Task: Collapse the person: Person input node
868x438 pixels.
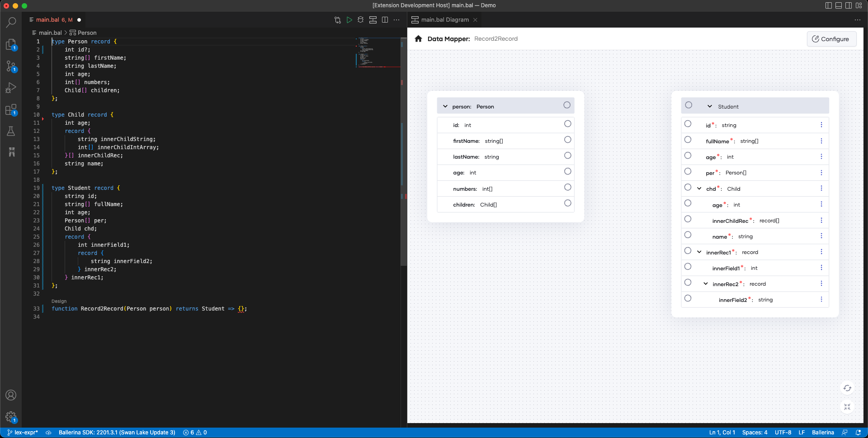Action: pyautogui.click(x=445, y=106)
